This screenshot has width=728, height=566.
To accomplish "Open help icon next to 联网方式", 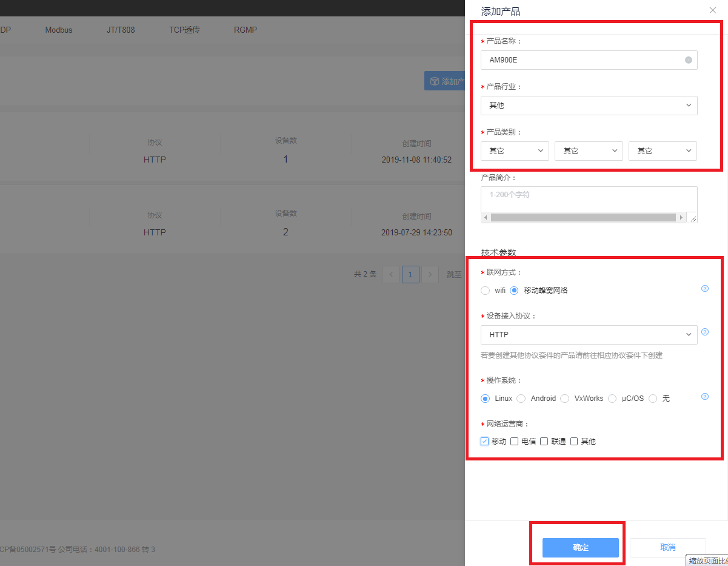I will pyautogui.click(x=705, y=289).
